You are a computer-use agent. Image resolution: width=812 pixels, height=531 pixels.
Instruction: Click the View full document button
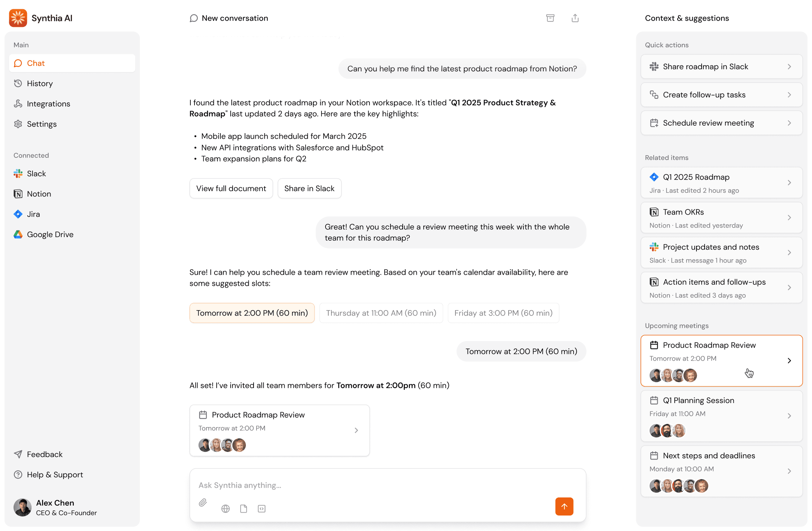(231, 188)
